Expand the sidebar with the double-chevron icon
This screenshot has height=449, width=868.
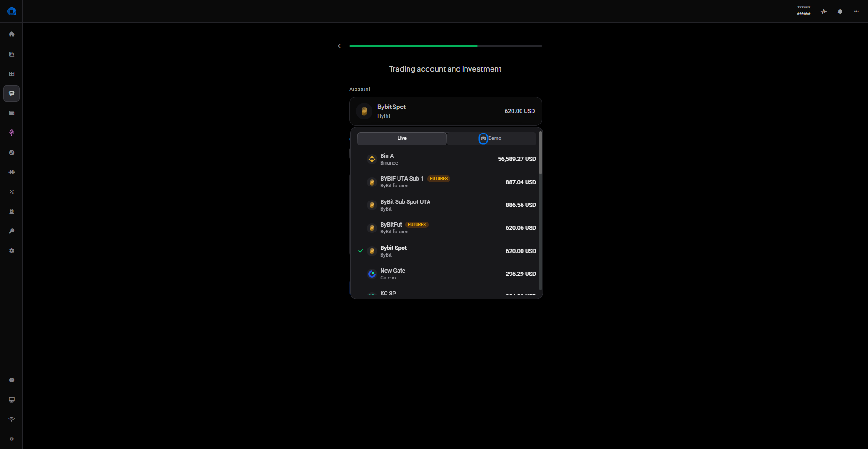click(11, 439)
